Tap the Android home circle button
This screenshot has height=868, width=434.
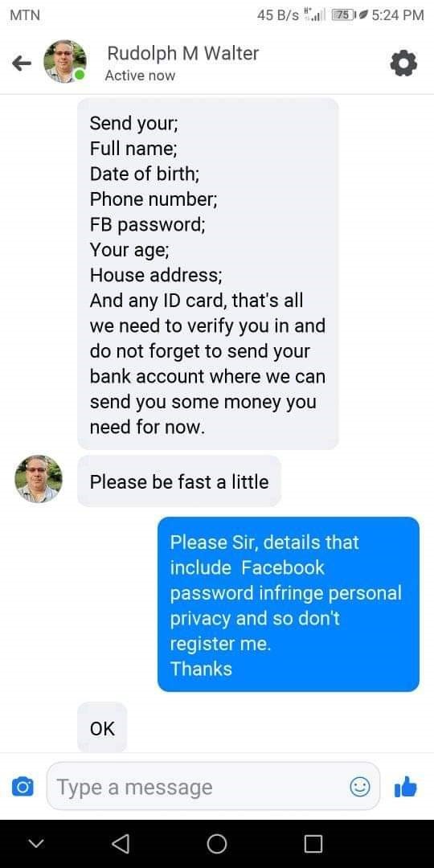216,844
